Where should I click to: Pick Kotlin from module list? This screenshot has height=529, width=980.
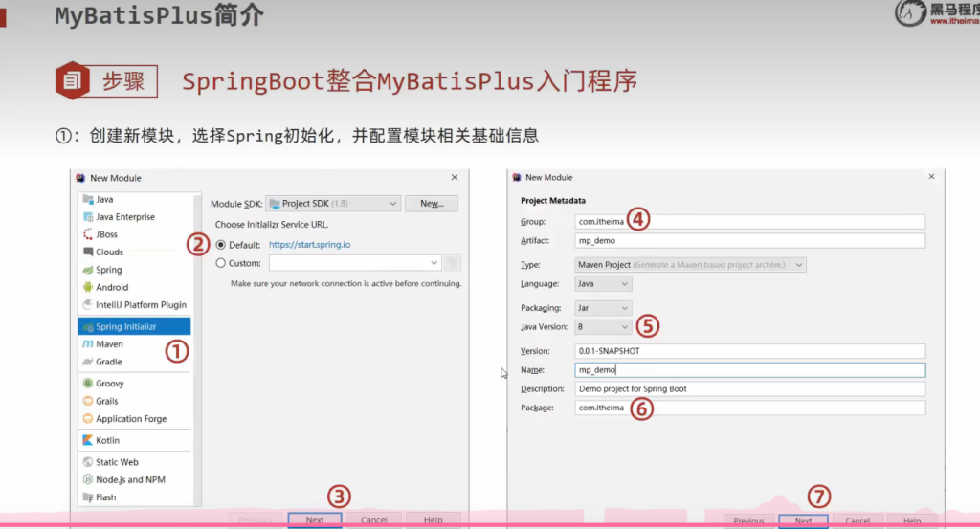click(106, 441)
